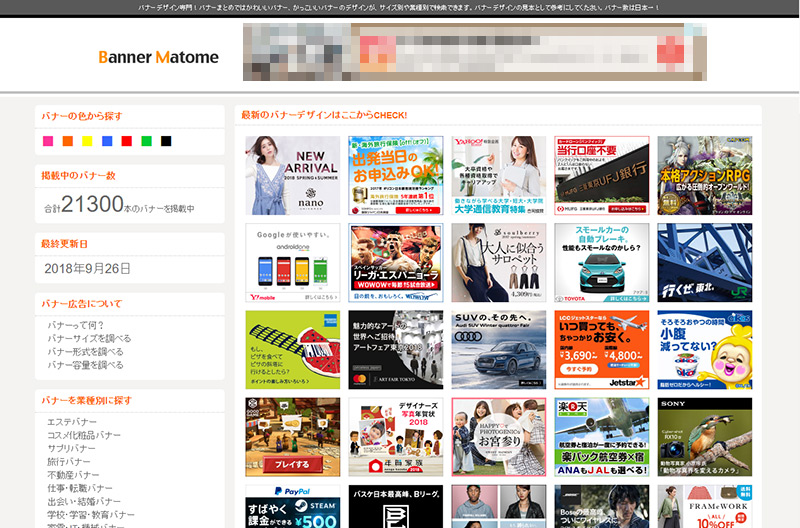The height and width of the screenshot is (528, 800).
Task: Open the エステバナー category
Action: pos(72,422)
